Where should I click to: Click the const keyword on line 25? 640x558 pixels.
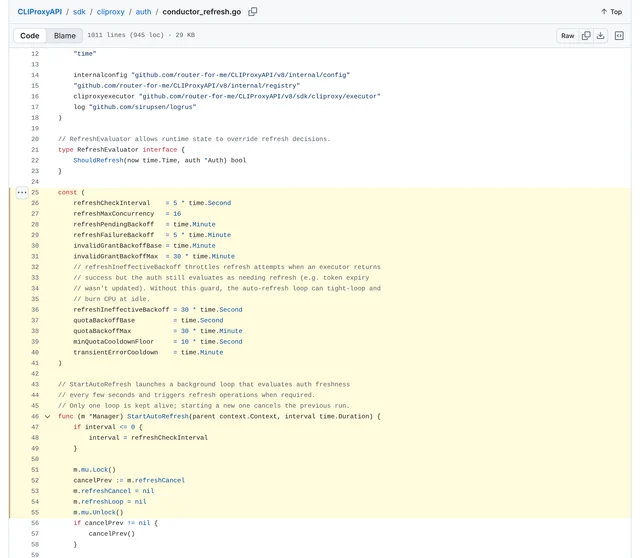coord(67,192)
